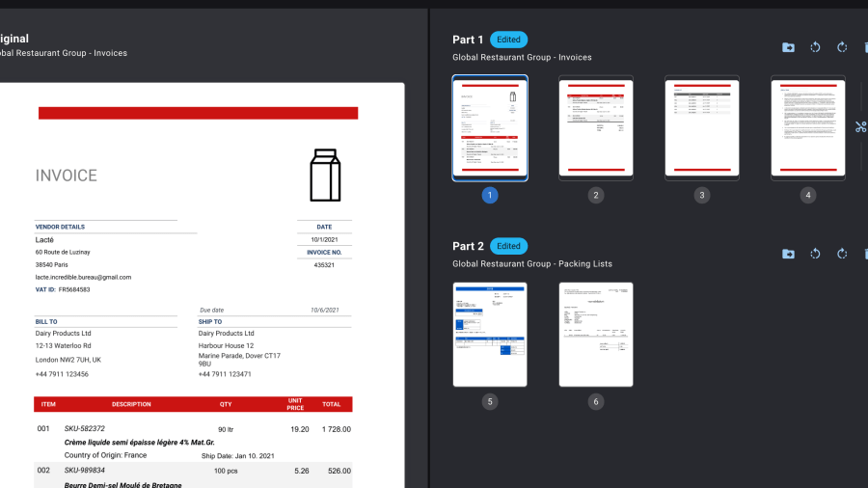868x488 pixels.
Task: Open page 5 packing list thumbnail
Action: click(x=490, y=334)
